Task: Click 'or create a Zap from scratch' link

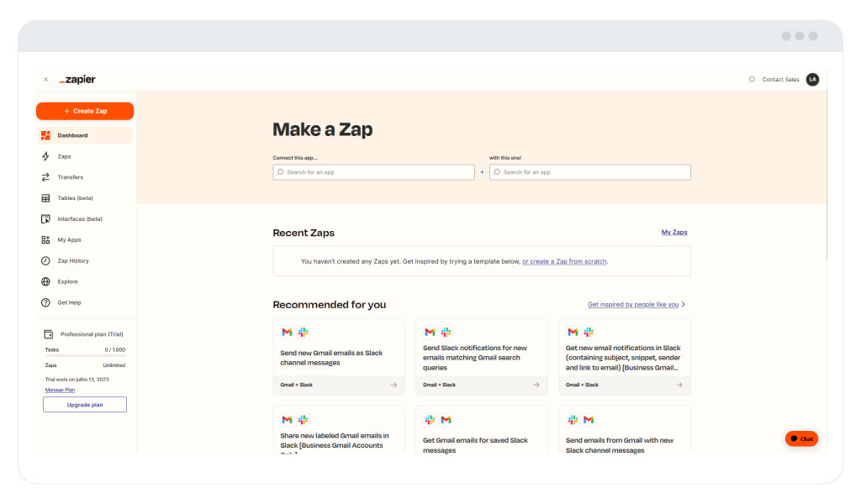Action: coord(564,261)
